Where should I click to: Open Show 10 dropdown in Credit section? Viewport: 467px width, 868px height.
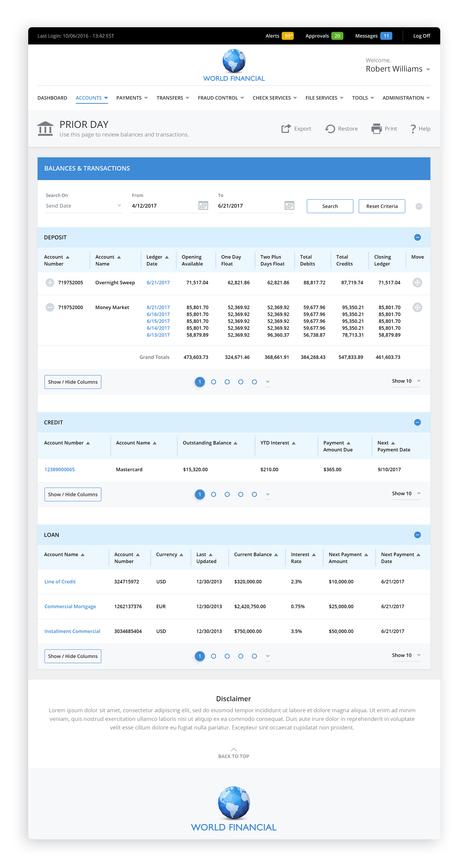[406, 494]
